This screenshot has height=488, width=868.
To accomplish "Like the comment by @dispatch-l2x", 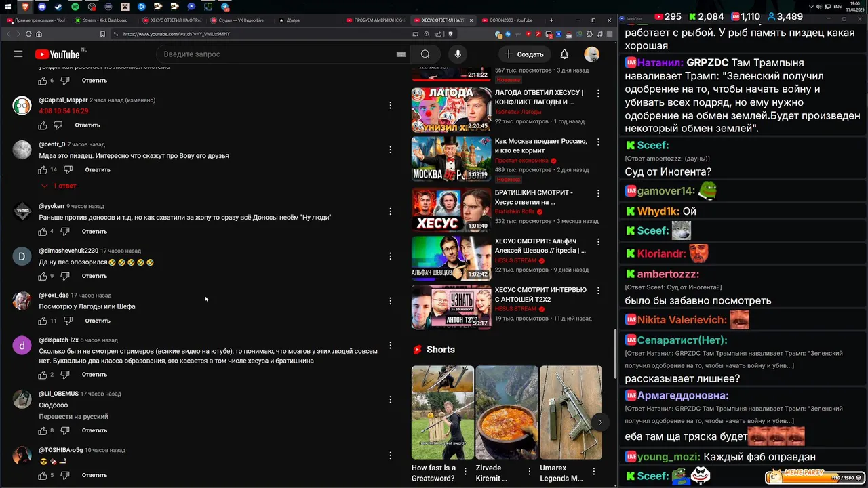I will [43, 375].
